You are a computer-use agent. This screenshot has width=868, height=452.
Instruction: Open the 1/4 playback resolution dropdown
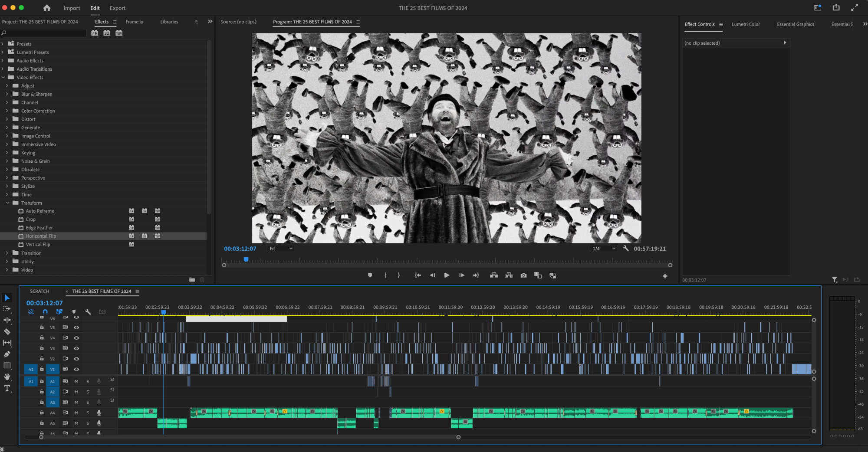pos(604,249)
